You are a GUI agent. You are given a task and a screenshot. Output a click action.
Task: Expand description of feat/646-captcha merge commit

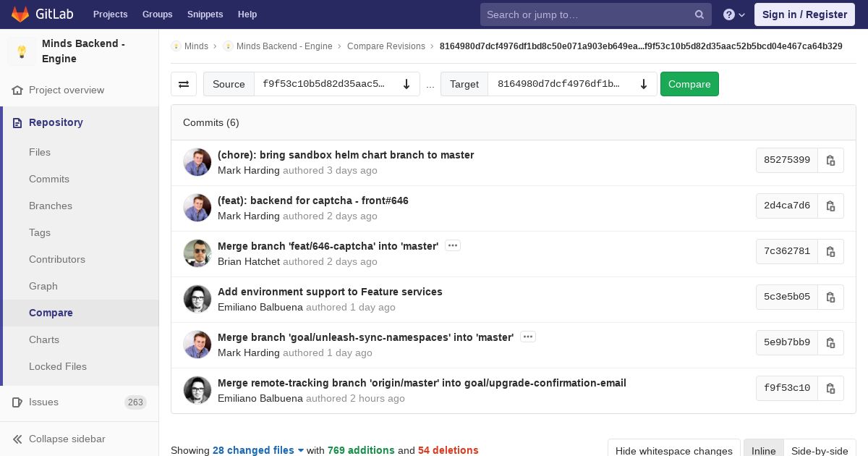pyautogui.click(x=453, y=245)
